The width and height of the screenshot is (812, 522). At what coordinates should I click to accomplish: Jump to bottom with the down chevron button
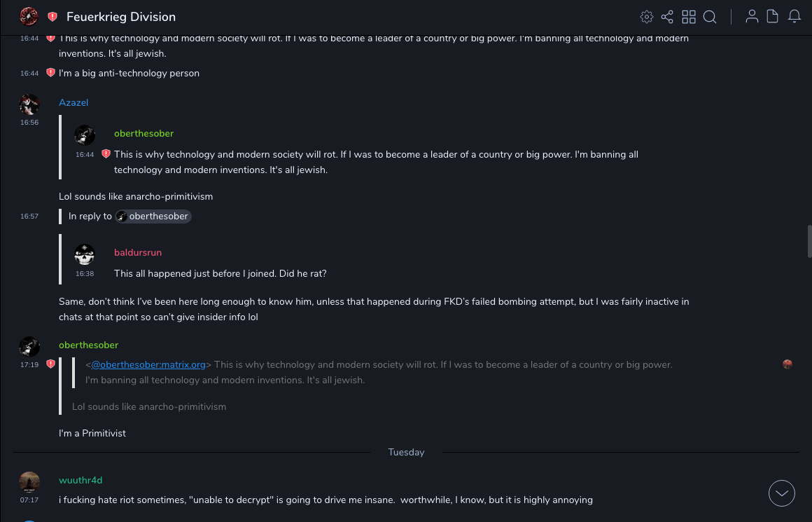click(781, 493)
